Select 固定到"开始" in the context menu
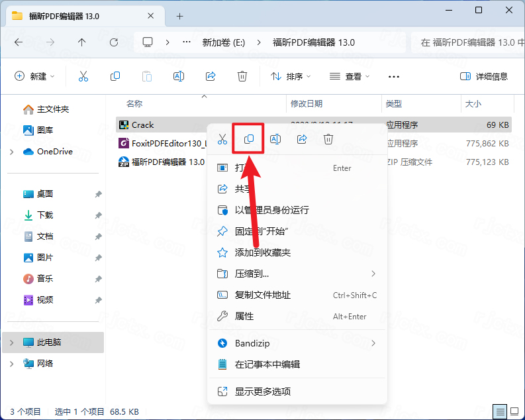Screen dimensions: 525x420 click(297, 231)
